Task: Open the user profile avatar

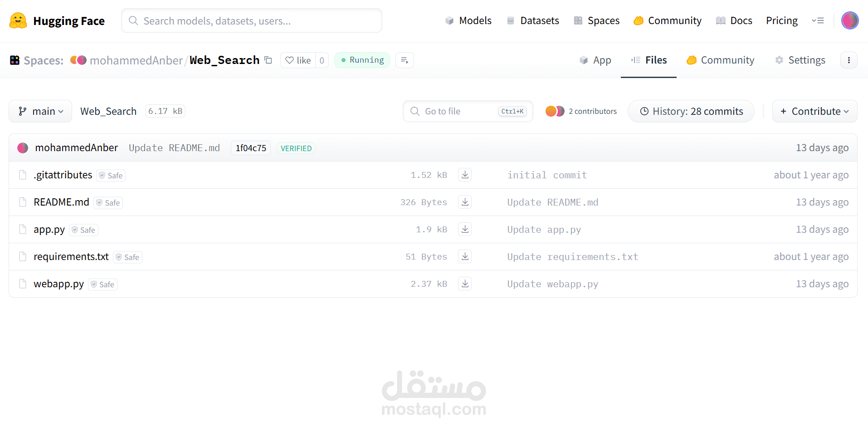Action: click(x=850, y=20)
